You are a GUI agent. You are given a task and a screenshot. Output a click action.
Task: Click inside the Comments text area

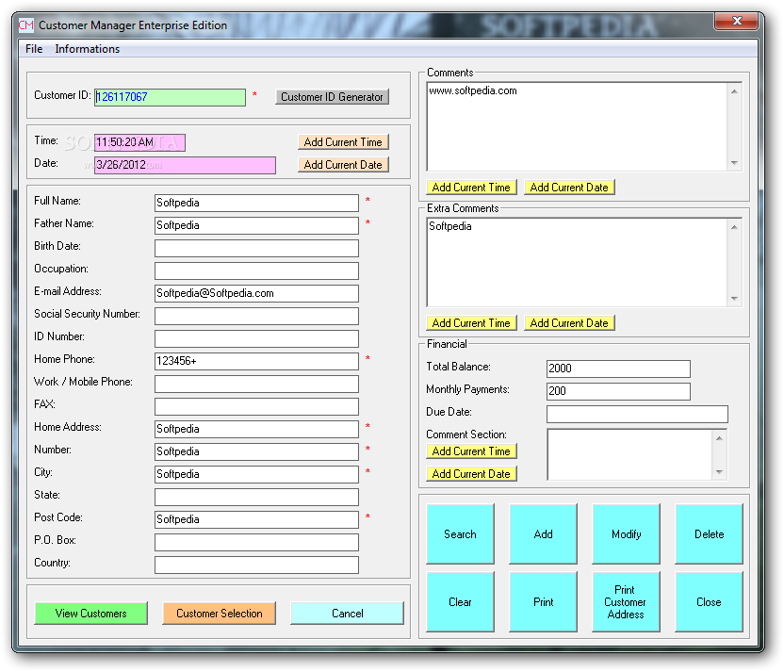pyautogui.click(x=577, y=127)
